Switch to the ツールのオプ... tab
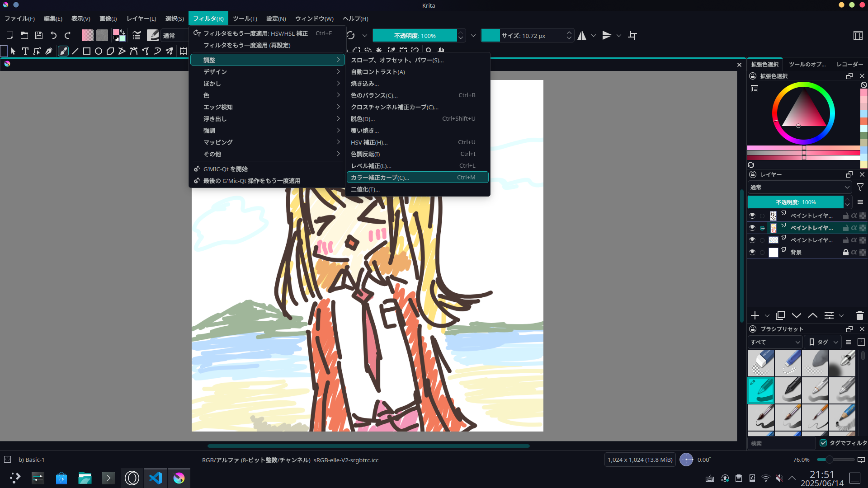This screenshot has width=868, height=488. pyautogui.click(x=807, y=64)
